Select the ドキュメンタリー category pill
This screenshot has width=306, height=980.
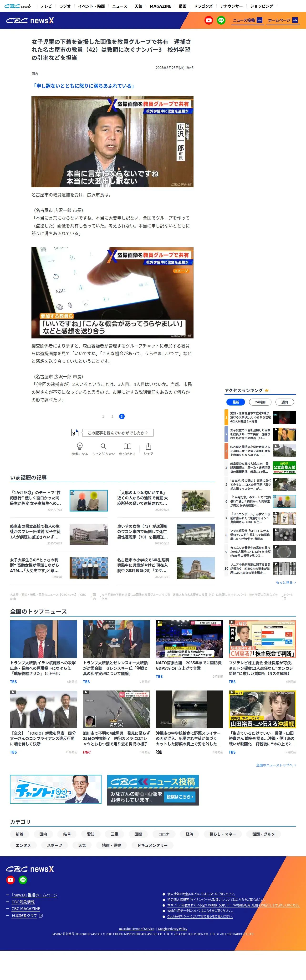click(x=152, y=845)
